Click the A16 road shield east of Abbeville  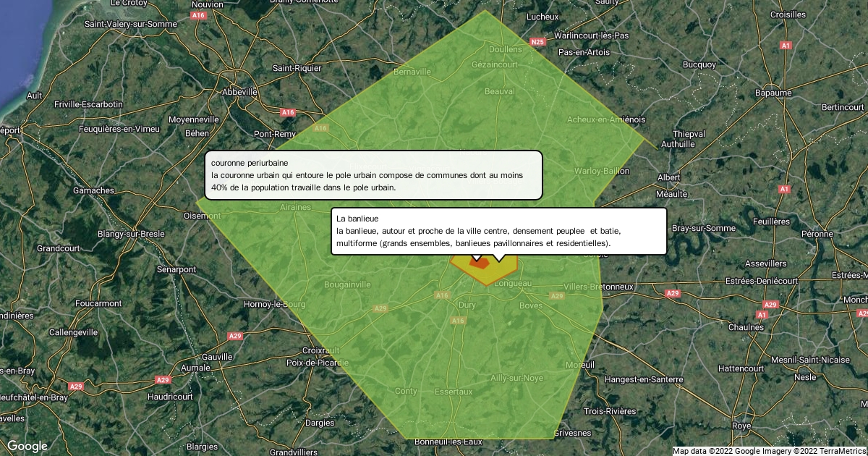(288, 112)
